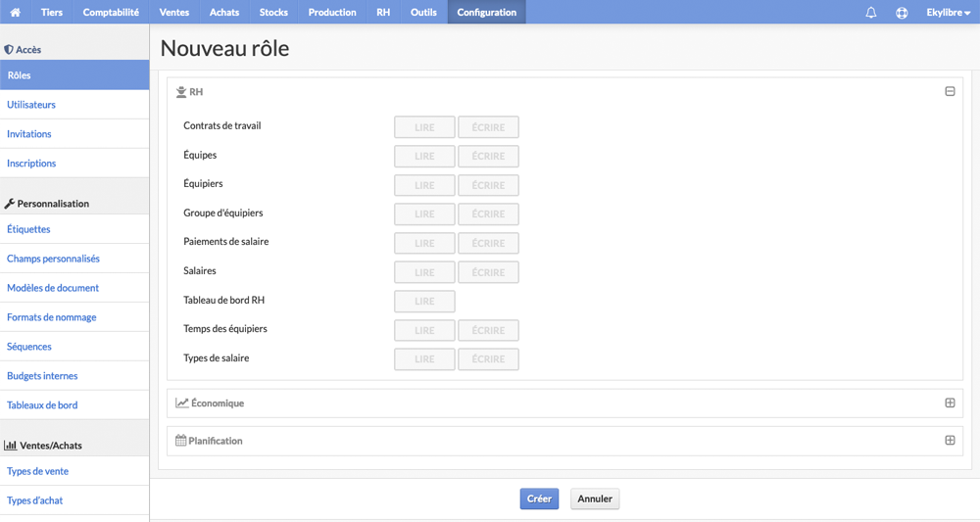Screen dimensions: 980x522
Task: Open the help lifebuoy icon
Action: (902, 13)
